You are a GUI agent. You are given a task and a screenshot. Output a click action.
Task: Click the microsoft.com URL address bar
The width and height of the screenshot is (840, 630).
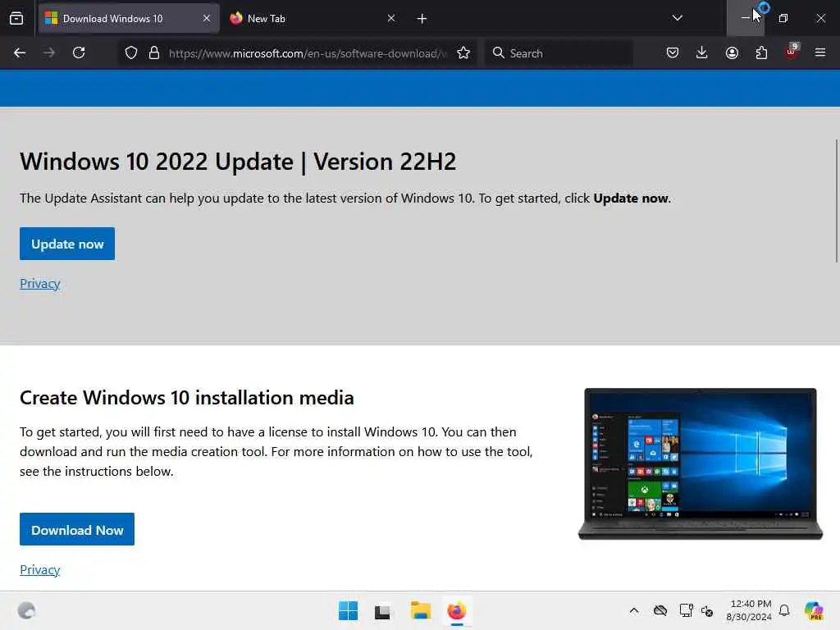[308, 53]
